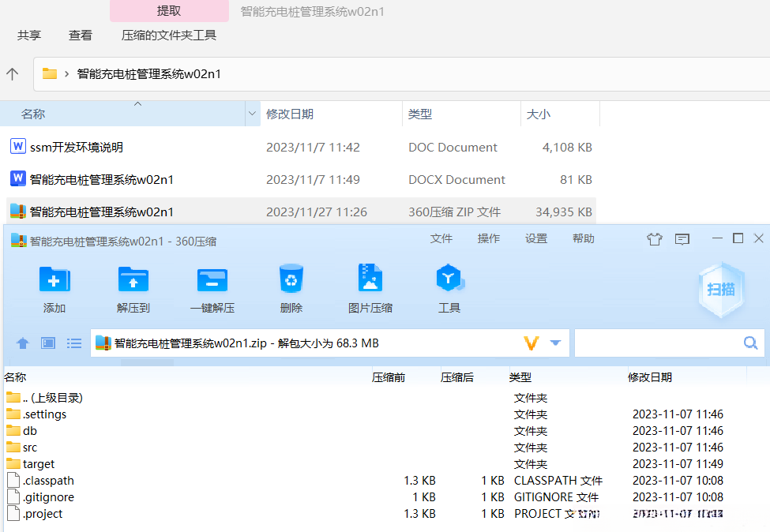Image resolution: width=770 pixels, height=532 pixels.
Task: Click the feedback message icon in title bar
Action: click(682, 239)
